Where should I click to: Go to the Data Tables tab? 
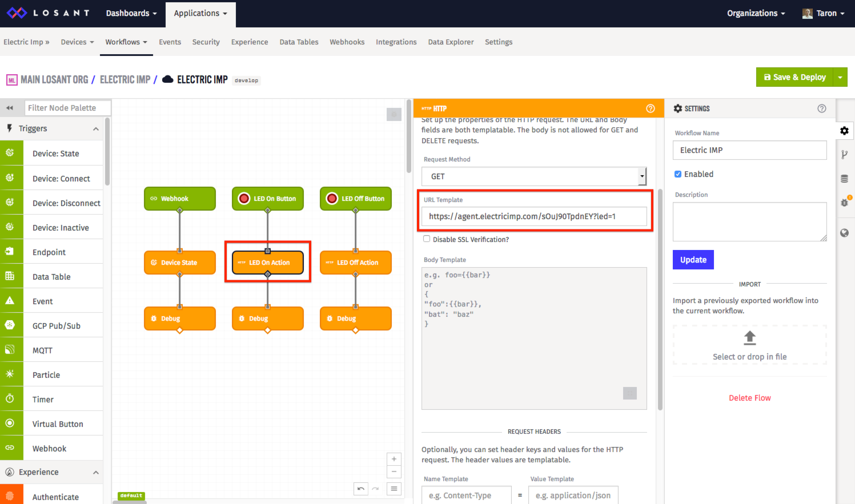[299, 42]
